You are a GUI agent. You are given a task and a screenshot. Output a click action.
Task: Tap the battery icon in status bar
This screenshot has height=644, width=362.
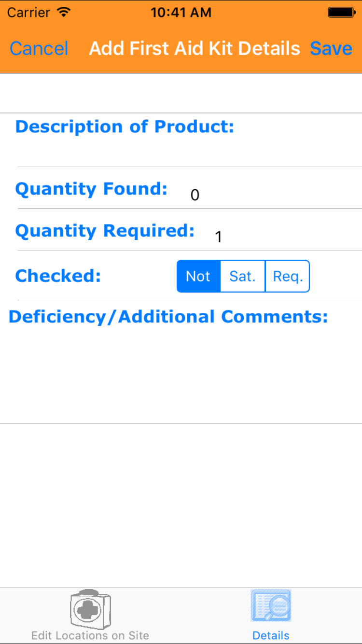pyautogui.click(x=341, y=13)
